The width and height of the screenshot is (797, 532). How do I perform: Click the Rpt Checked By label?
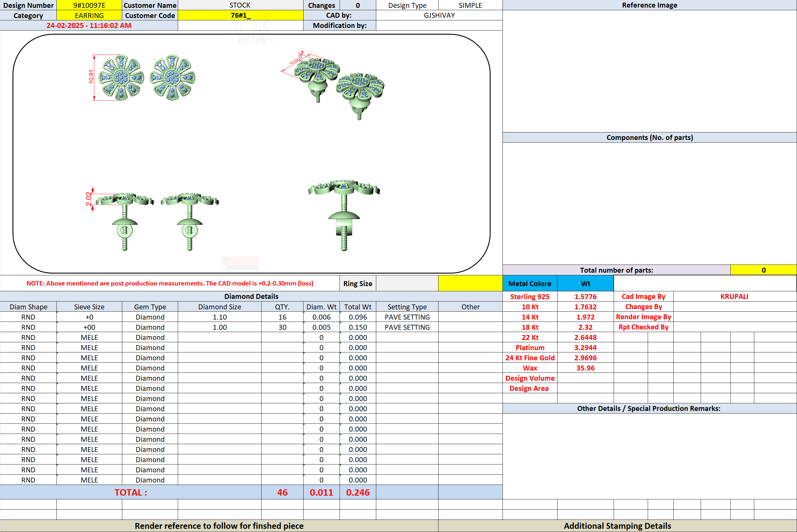[x=643, y=327]
